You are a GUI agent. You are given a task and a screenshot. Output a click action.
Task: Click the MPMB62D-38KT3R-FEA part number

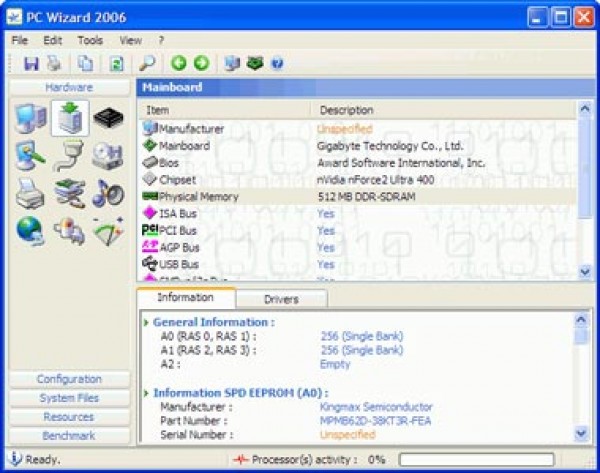click(375, 421)
